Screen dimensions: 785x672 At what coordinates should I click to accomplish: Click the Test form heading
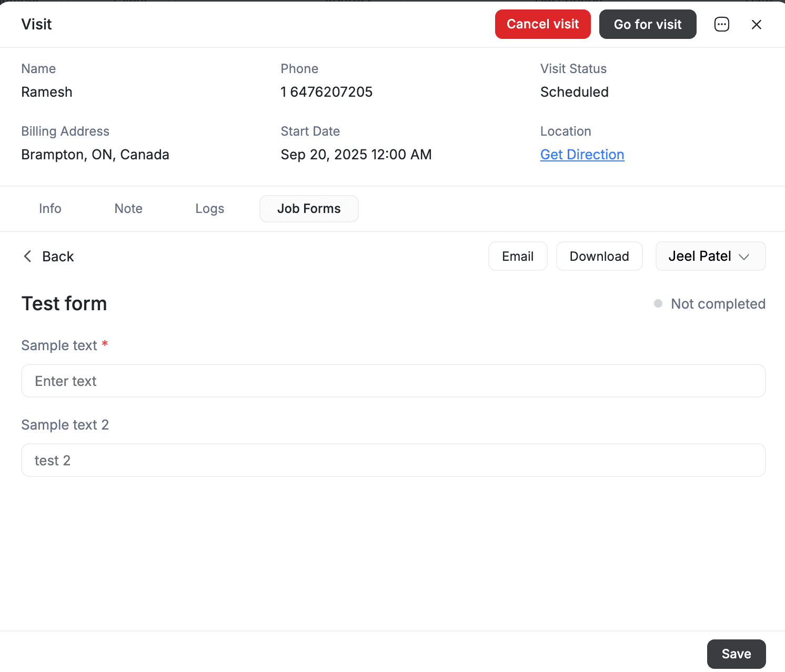coord(64,303)
